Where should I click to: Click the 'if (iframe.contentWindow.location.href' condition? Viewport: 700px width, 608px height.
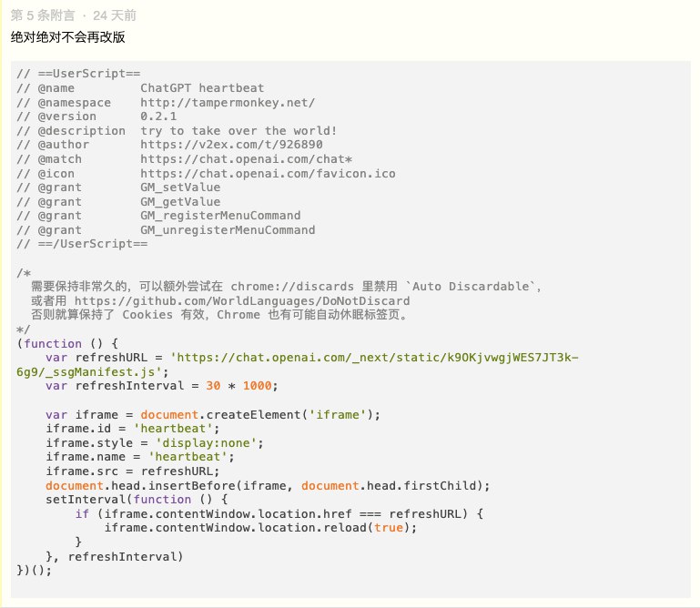coord(279,514)
